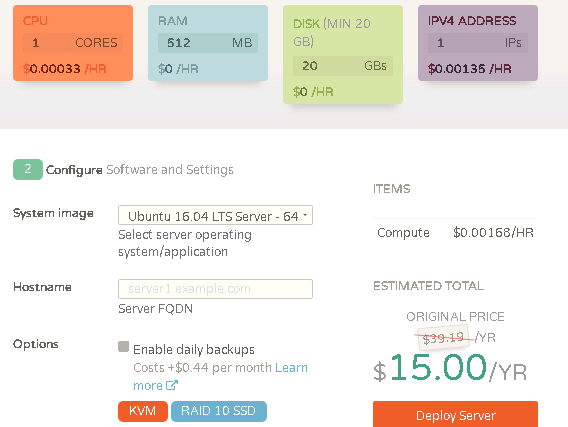This screenshot has height=427, width=568.
Task: Open the Learn more link
Action: point(220,376)
